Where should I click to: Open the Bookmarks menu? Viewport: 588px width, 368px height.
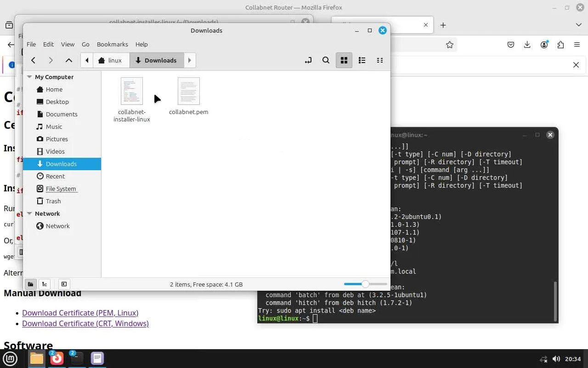tap(113, 44)
